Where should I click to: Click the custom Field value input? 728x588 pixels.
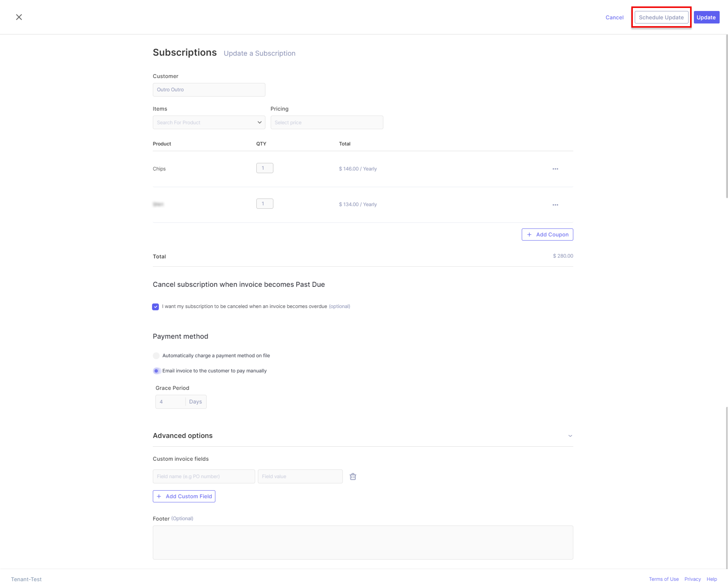pyautogui.click(x=300, y=476)
